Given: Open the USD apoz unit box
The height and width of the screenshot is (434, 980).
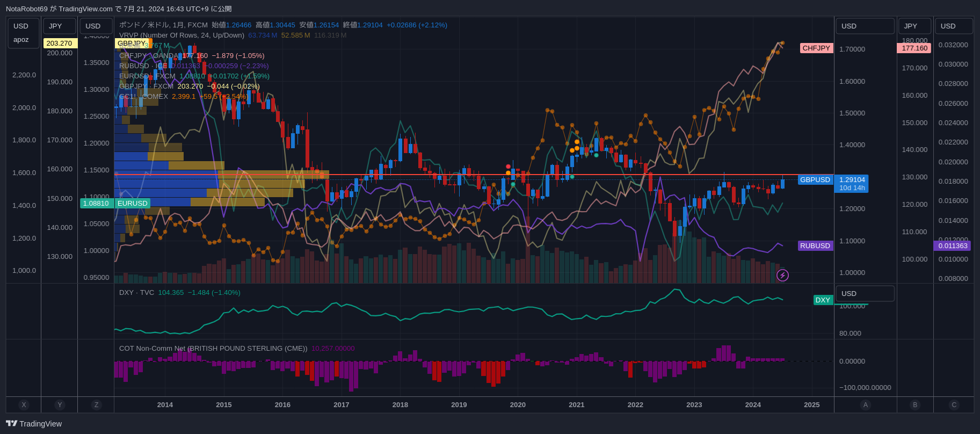Looking at the screenshot, I should pyautogui.click(x=24, y=33).
